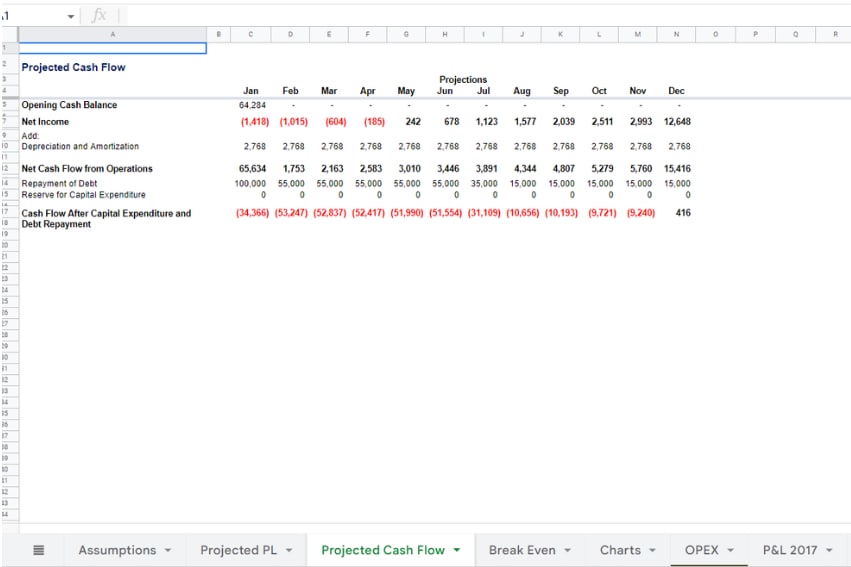Open the Assumptions tab dropdown arrow
The image size is (851, 567).
168,550
